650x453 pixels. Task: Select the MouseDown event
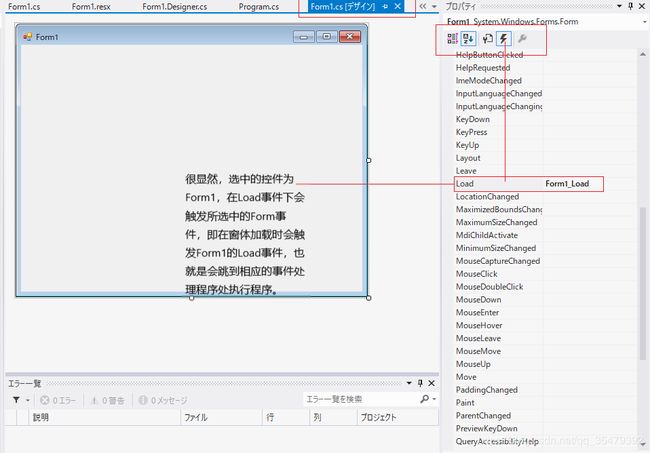(x=478, y=300)
